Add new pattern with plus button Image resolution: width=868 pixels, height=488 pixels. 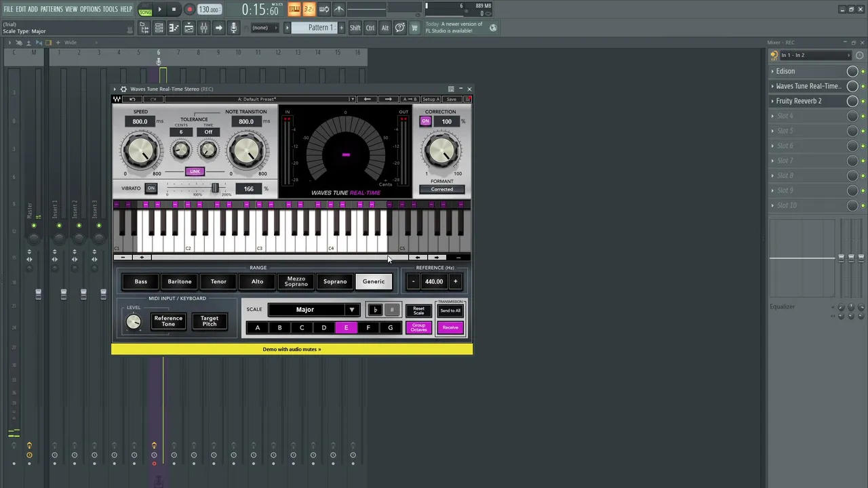pos(342,28)
